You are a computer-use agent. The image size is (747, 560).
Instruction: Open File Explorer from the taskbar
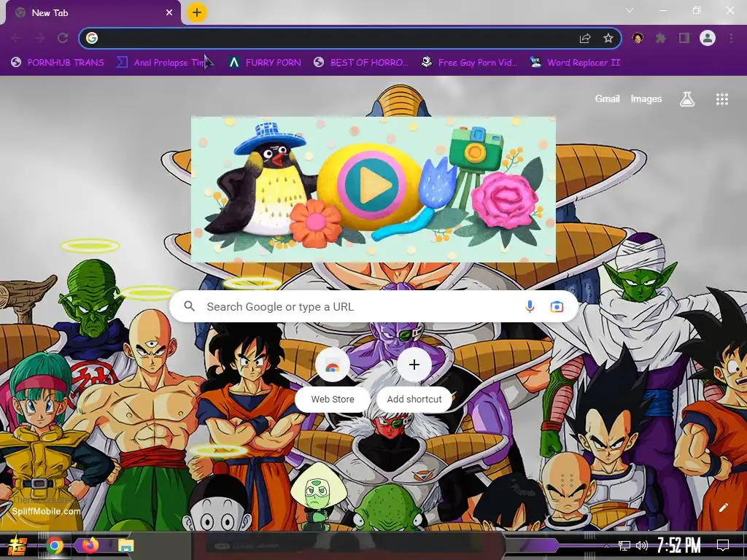[125, 545]
